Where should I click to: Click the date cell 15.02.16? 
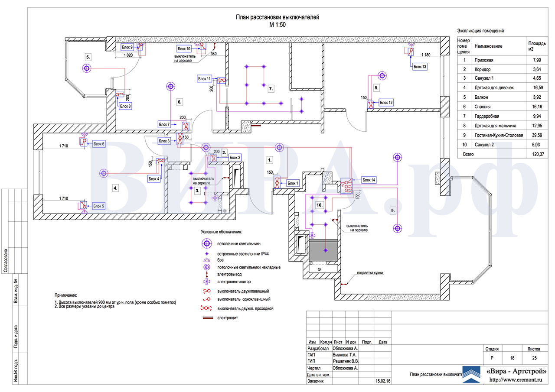point(382,381)
